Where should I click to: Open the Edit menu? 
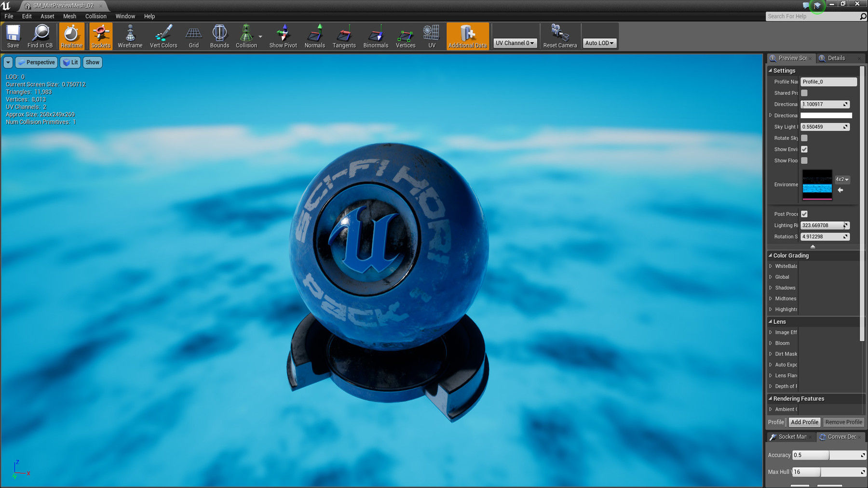point(27,16)
